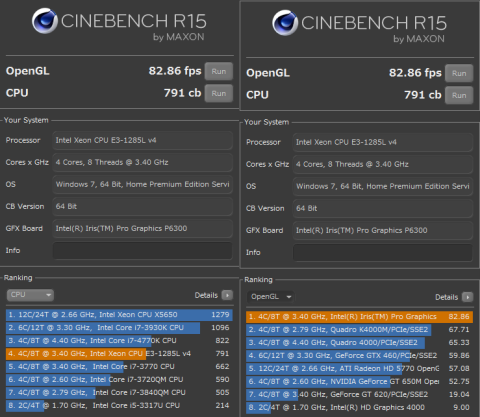
Task: Select the ATI Radeon HD 5770 ranking row
Action: point(359,369)
